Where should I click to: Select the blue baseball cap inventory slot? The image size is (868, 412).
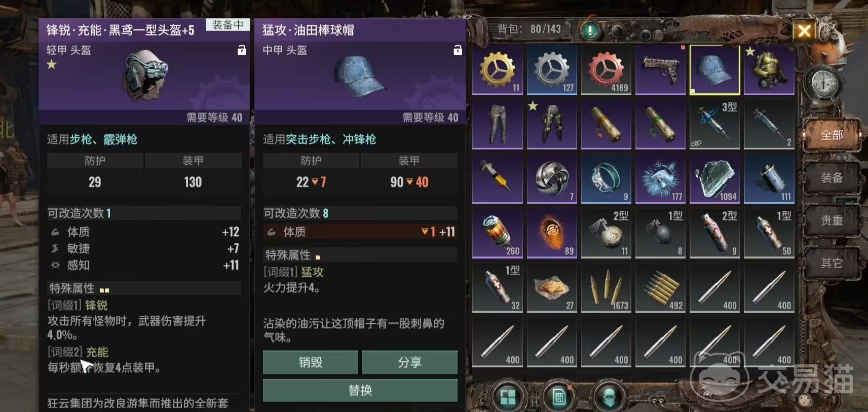point(714,70)
